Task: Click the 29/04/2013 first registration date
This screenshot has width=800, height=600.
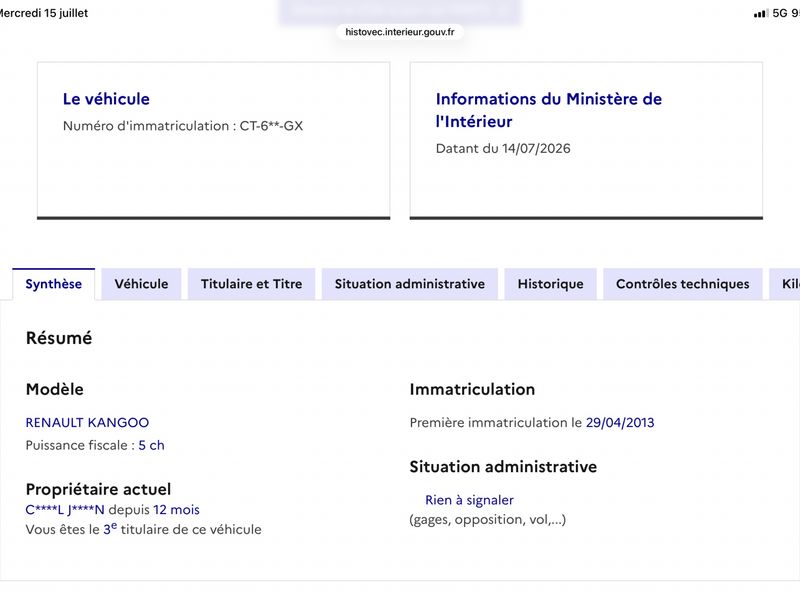Action: click(x=620, y=422)
